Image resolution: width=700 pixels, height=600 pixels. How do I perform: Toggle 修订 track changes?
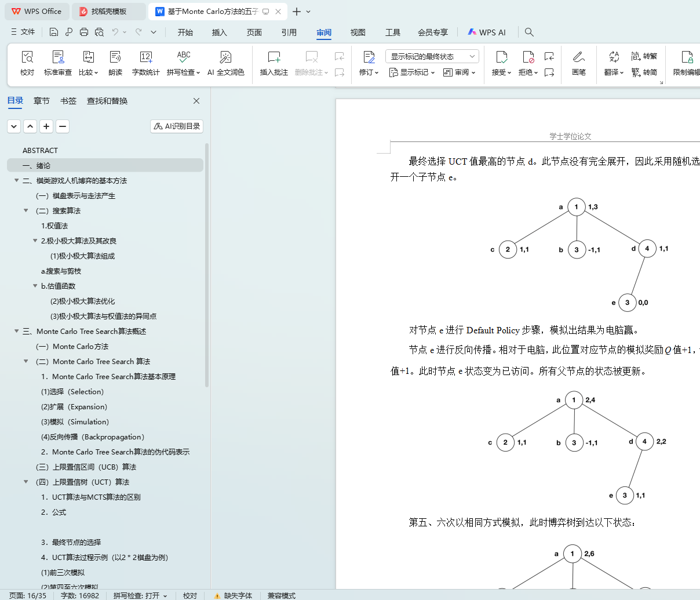pos(369,63)
